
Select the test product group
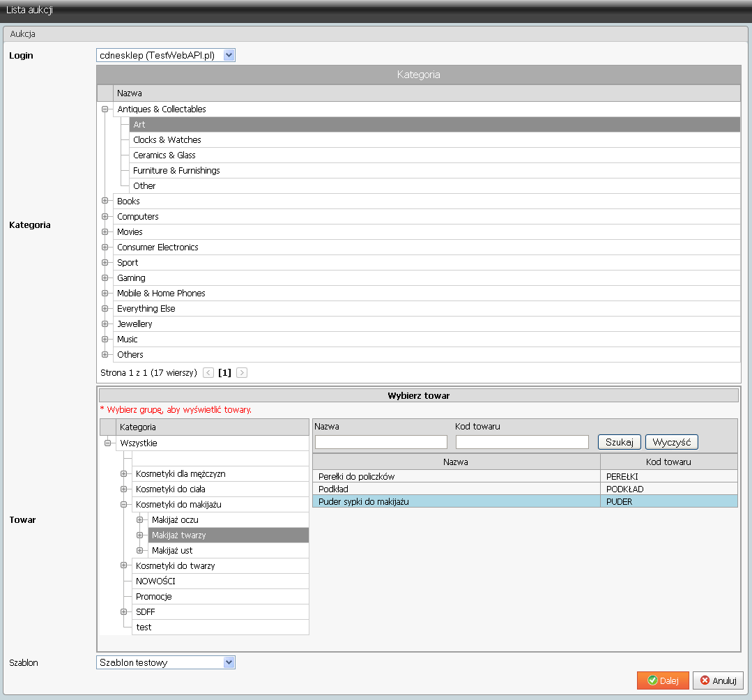click(x=220, y=627)
